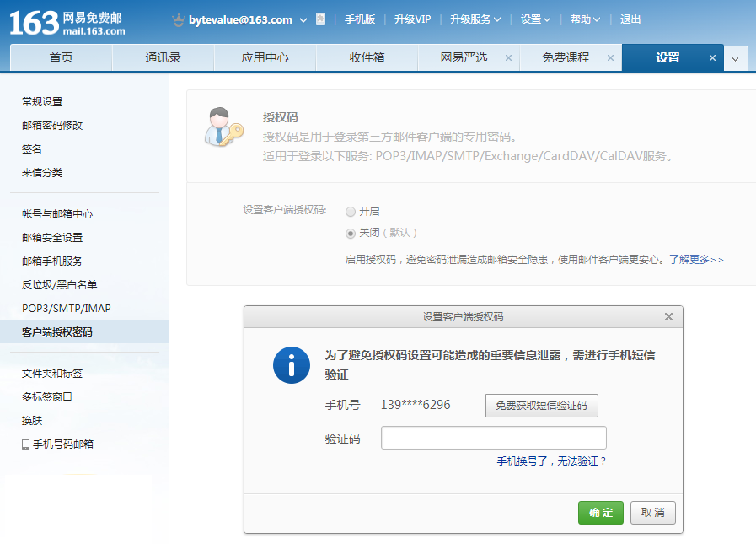Image resolution: width=756 pixels, height=544 pixels.
Task: Click the blue info icon in the dialog
Action: pyautogui.click(x=292, y=365)
